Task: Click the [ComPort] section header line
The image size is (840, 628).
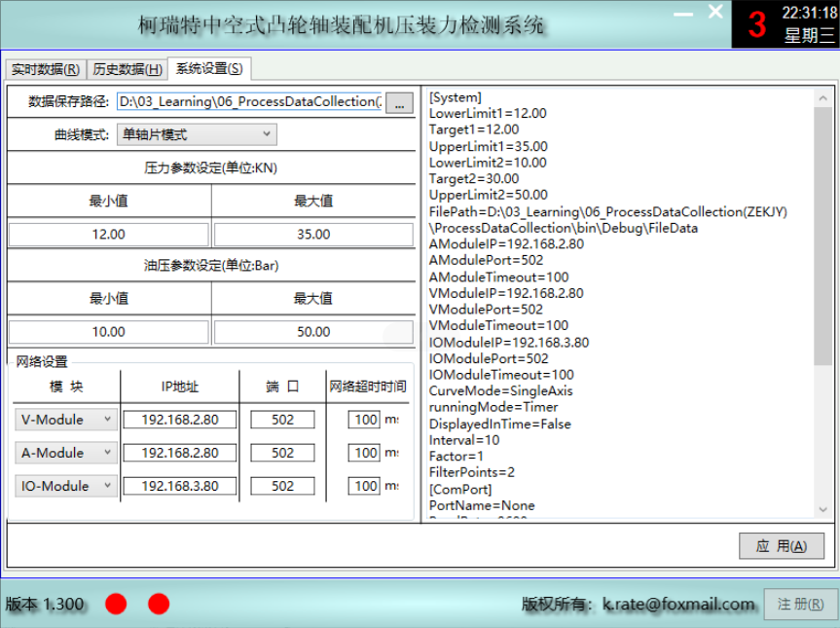Action: 460,489
